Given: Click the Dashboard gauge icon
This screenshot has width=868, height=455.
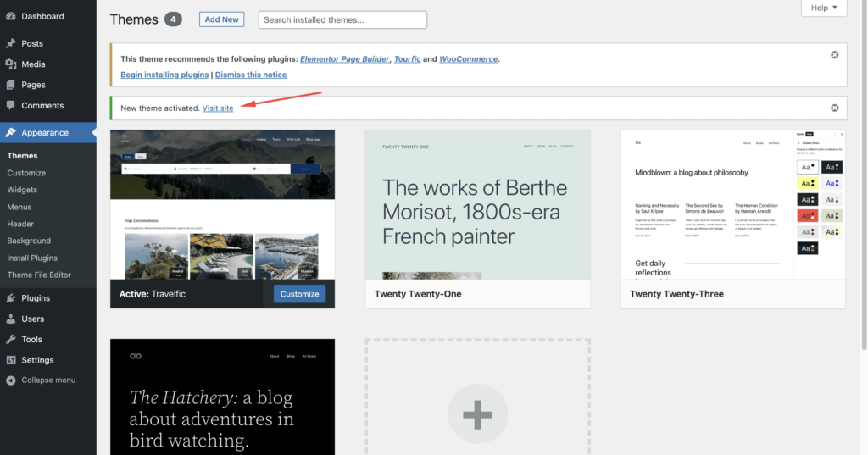Looking at the screenshot, I should [10, 16].
